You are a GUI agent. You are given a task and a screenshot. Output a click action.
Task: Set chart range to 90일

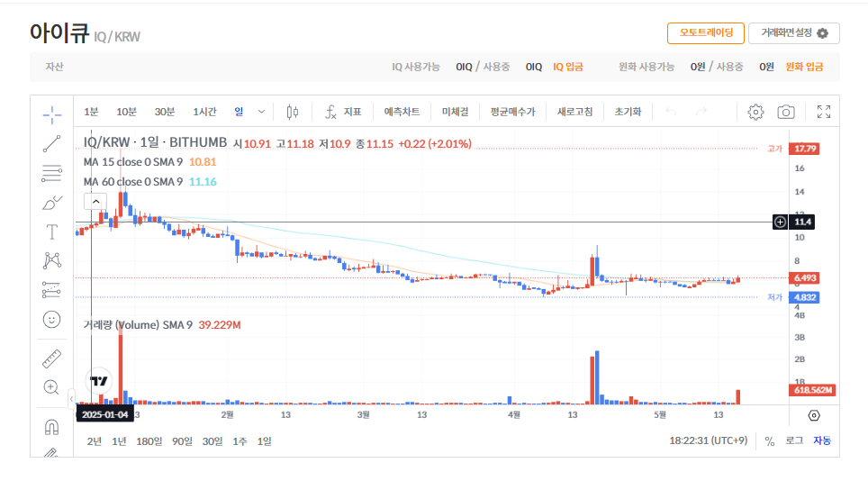tap(182, 441)
